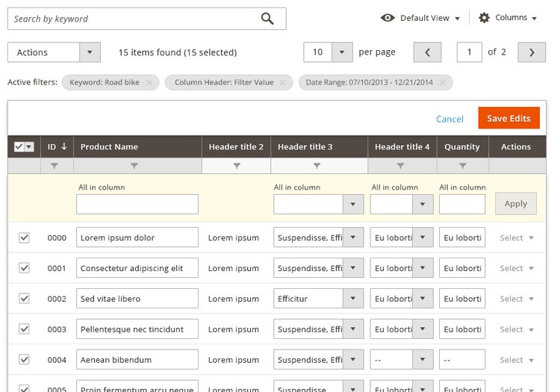This screenshot has width=560, height=392.
Task: Click the Save Edits button
Action: [x=508, y=119]
